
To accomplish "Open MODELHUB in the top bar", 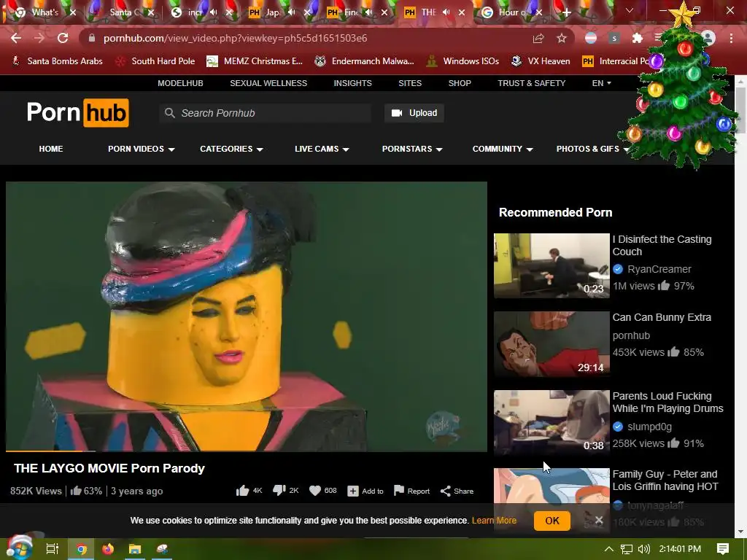I will 181,83.
